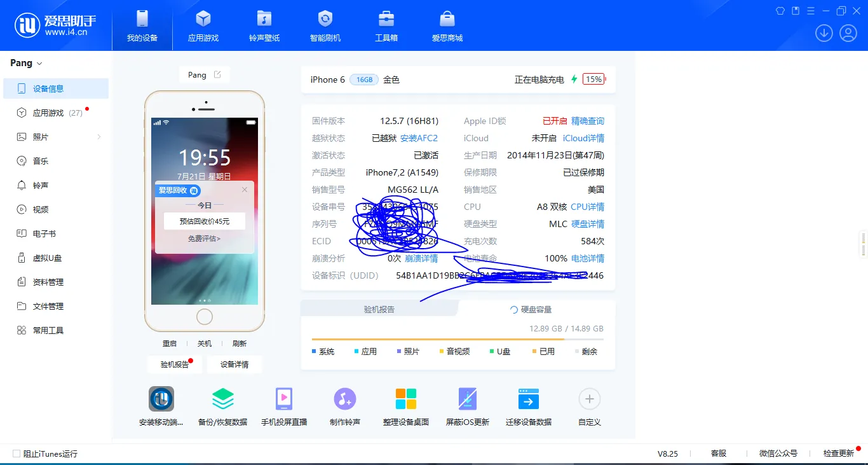
Task: Click the storage capacity progress bar
Action: 458,339
